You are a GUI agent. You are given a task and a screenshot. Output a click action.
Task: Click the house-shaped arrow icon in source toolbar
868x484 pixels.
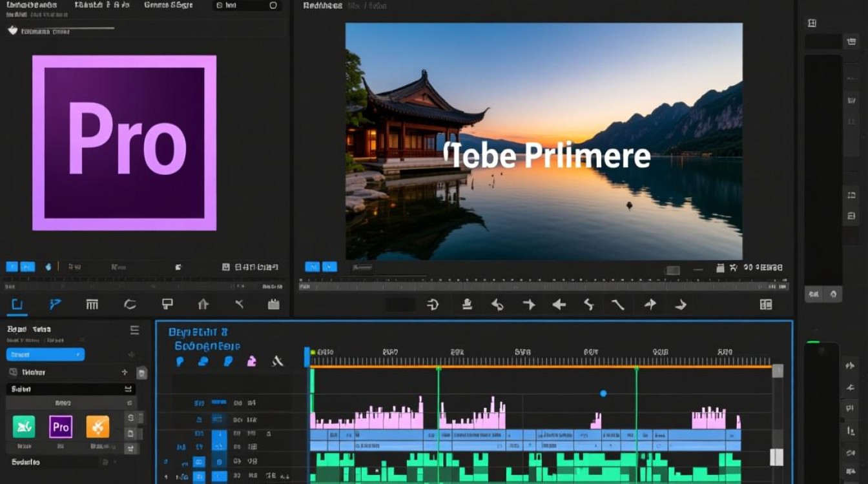pyautogui.click(x=203, y=305)
